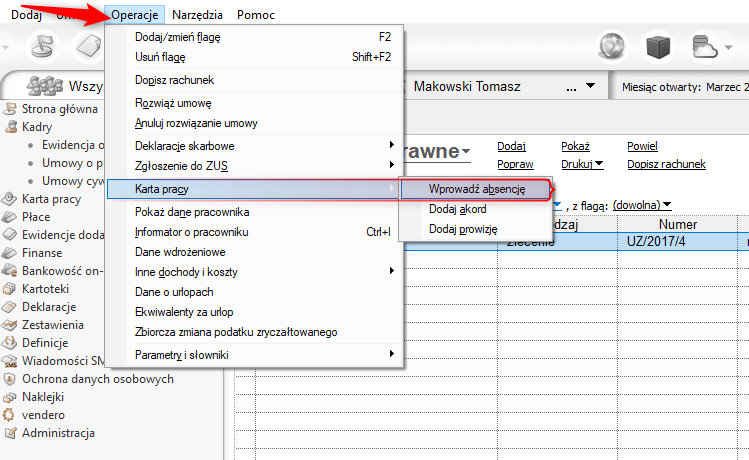Choose Dodaj prowizję submenu item
This screenshot has height=460, width=749.
click(476, 229)
